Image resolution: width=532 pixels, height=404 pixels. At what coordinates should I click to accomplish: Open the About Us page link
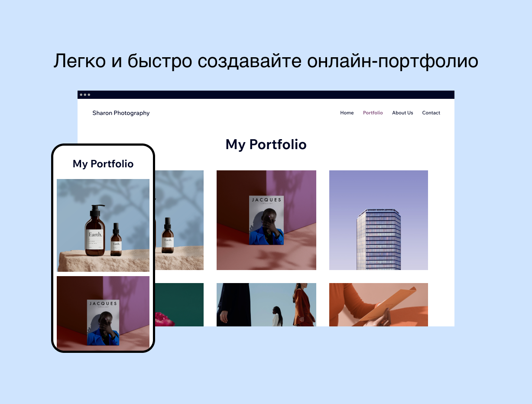pos(402,113)
